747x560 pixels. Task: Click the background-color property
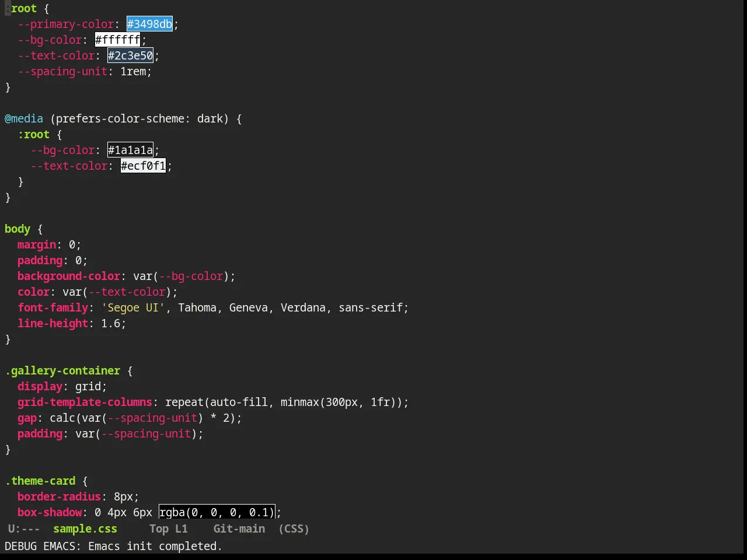point(69,276)
